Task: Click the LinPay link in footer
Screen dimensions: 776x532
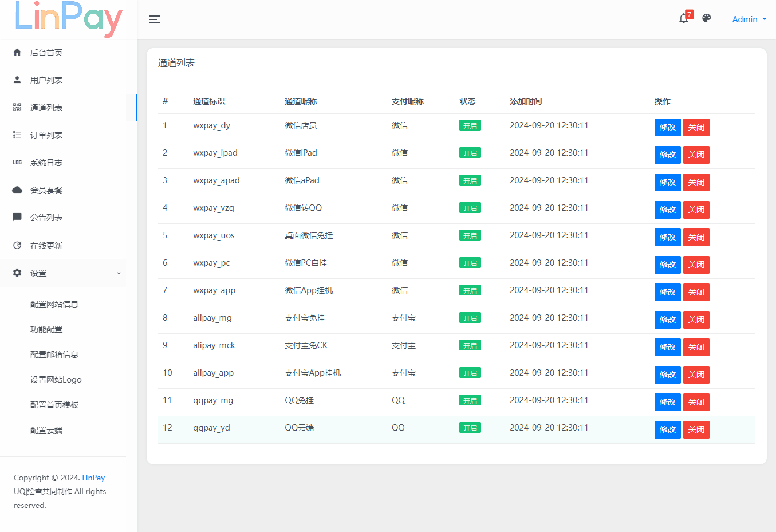Action: 93,478
